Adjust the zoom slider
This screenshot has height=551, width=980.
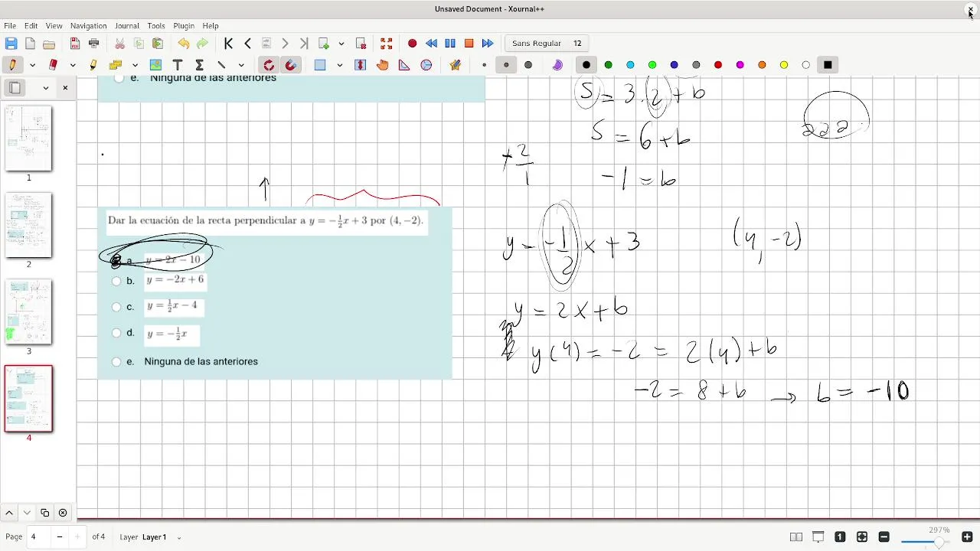926,542
